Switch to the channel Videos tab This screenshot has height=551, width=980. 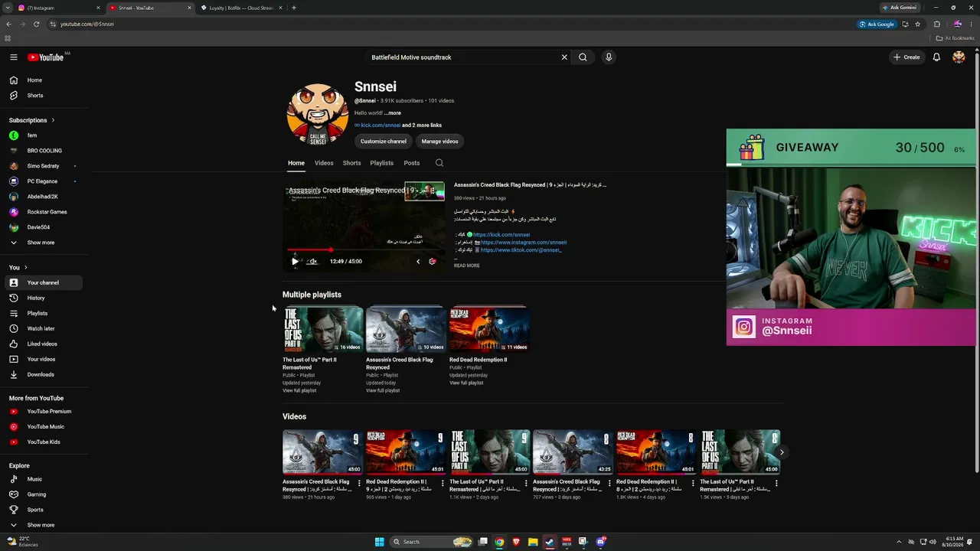pyautogui.click(x=324, y=163)
